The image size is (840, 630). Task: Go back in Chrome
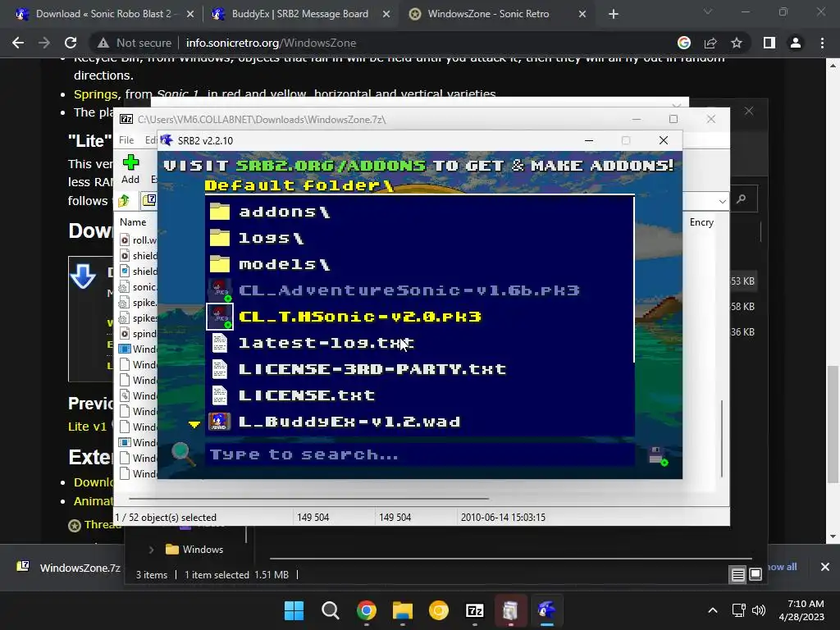pyautogui.click(x=18, y=43)
